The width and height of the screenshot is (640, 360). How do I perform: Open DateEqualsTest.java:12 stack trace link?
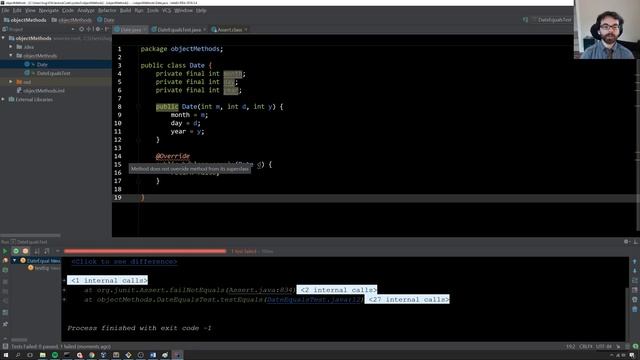(314, 299)
